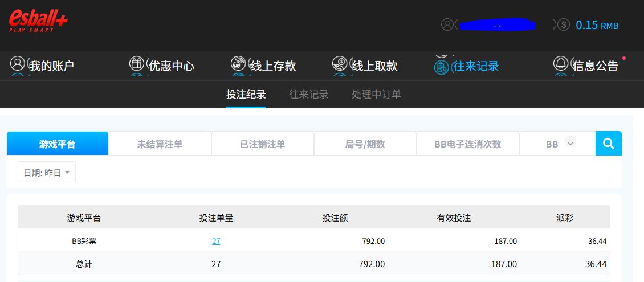The height and width of the screenshot is (282, 644).
Task: Click the 优惠中心 gift icon
Action: 137,63
